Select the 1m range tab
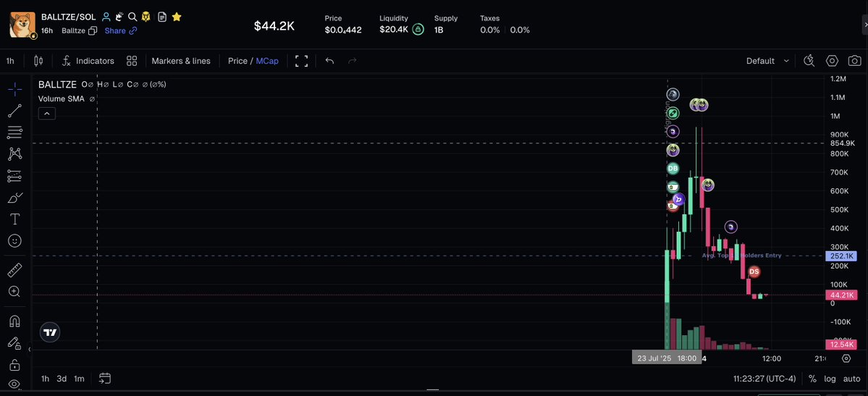Image resolution: width=868 pixels, height=396 pixels. (79, 379)
